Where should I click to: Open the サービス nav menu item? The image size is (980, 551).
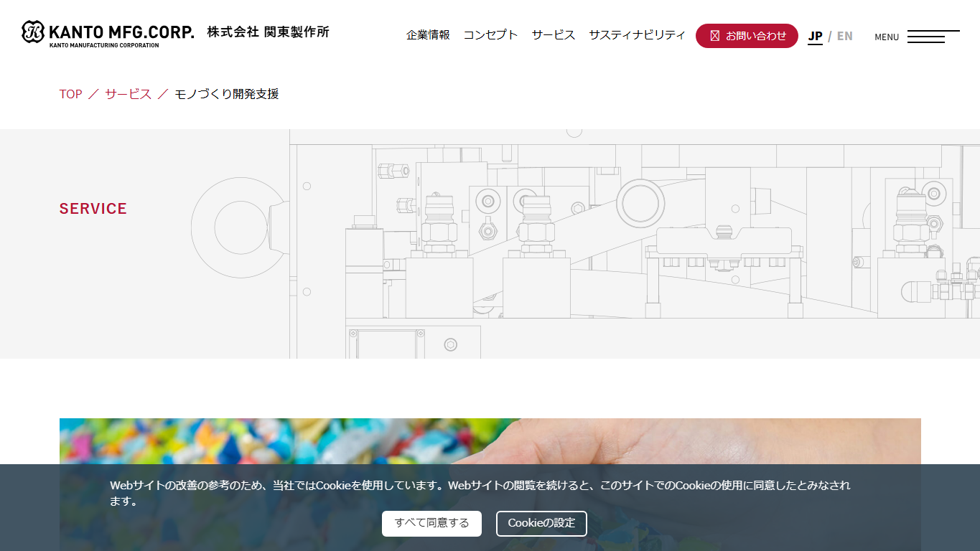pyautogui.click(x=554, y=35)
